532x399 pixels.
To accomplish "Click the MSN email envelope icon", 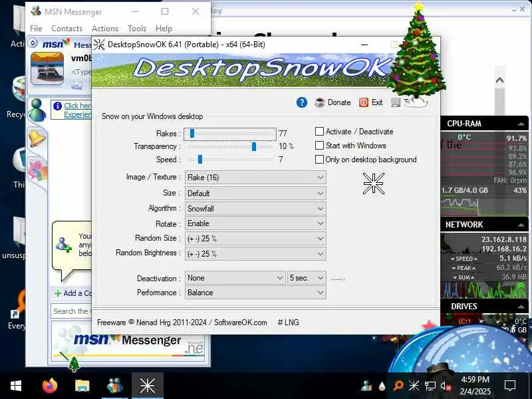I will [76, 85].
